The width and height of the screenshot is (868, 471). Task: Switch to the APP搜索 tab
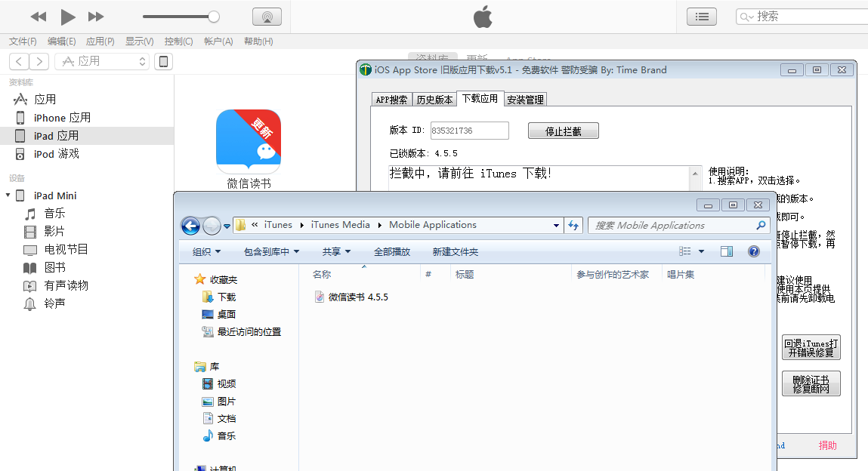(x=391, y=100)
